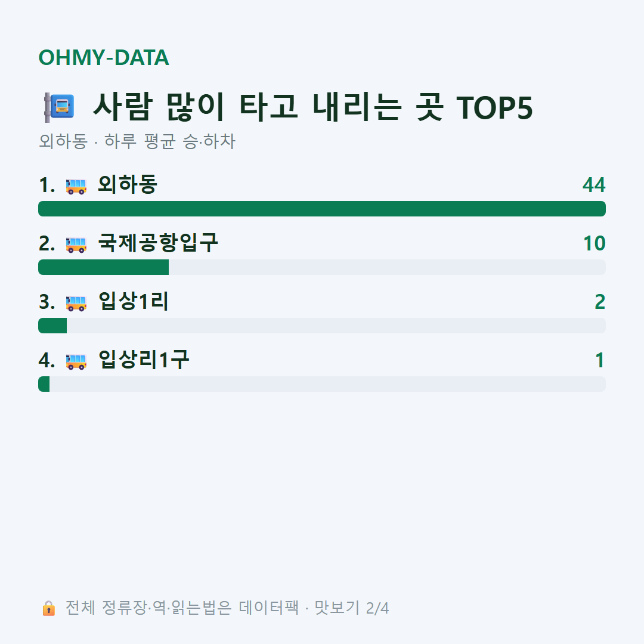Click the subtitle 외하동 · 하루 평균 승·하차

tap(137, 141)
